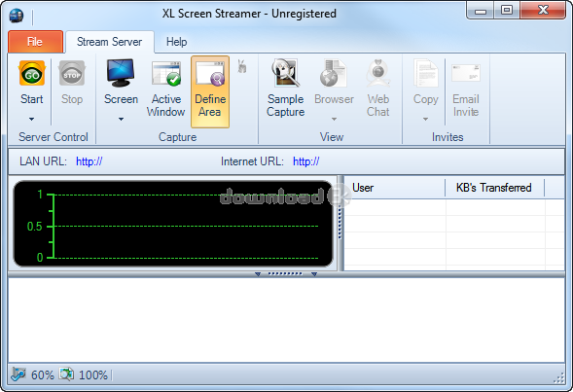Expand the Copy dropdown arrow
The image size is (573, 392).
(425, 119)
